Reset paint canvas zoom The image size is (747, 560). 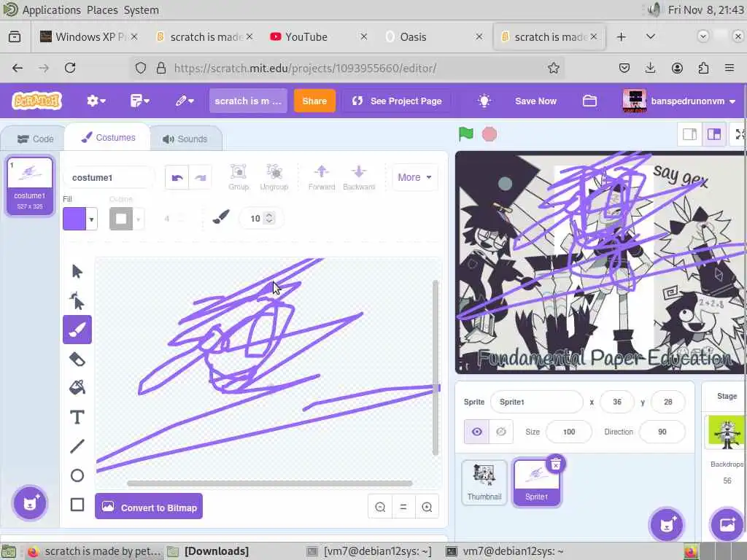(x=403, y=507)
